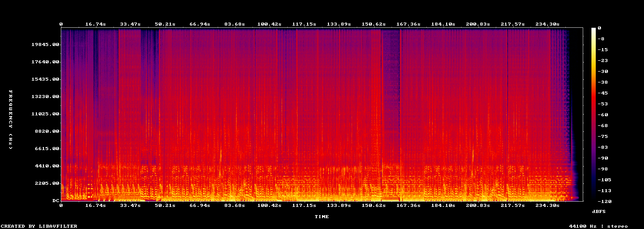The image size is (644, 229).
Task: Click 50.21s on the top time axis
Action: coord(165,24)
